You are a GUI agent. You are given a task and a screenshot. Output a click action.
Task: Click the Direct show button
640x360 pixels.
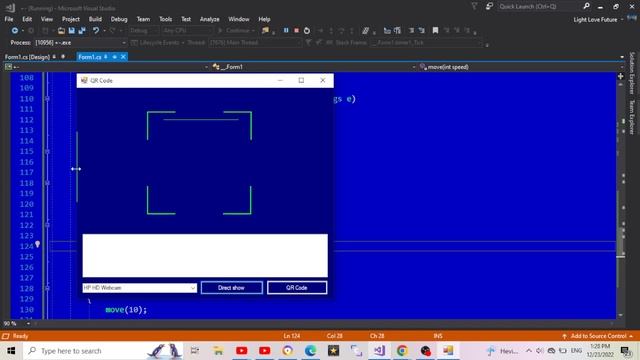coord(231,288)
